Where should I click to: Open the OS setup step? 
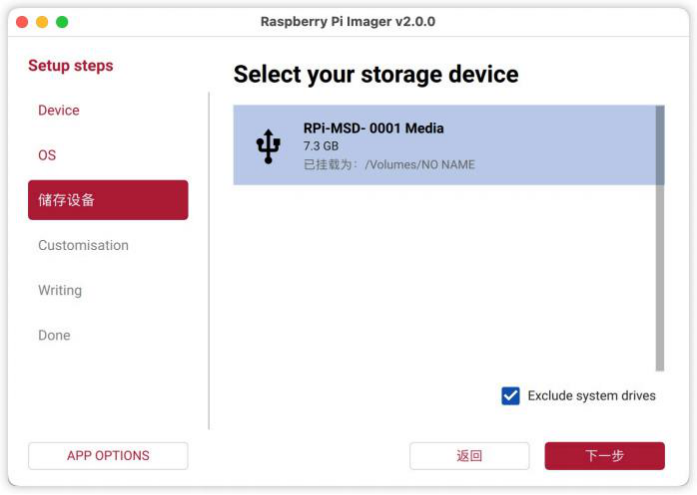click(47, 155)
